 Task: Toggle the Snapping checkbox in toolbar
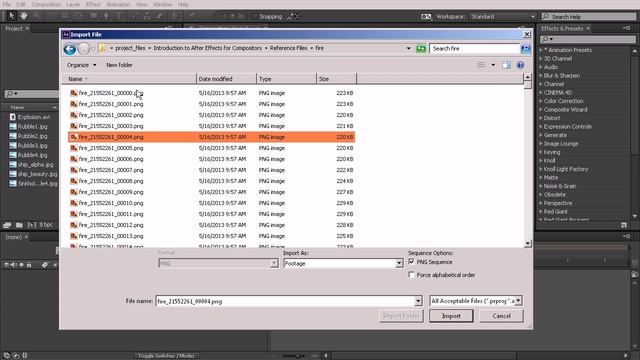(x=255, y=16)
